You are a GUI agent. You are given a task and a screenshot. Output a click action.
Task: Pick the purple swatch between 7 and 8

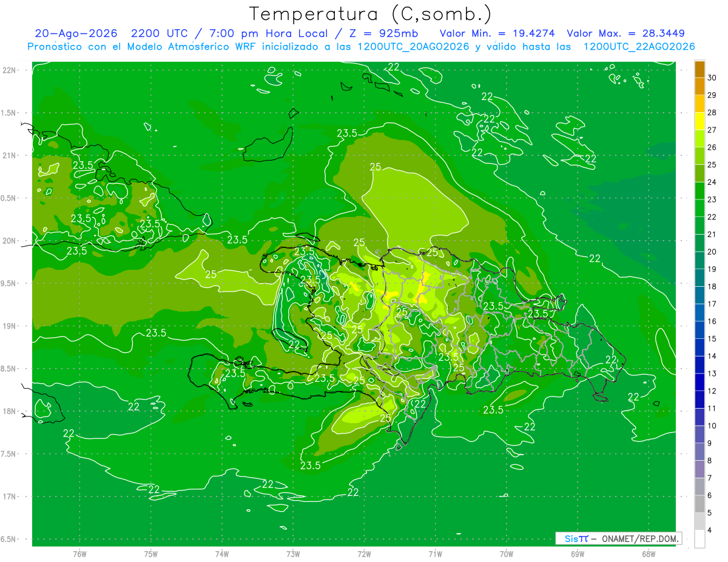coord(699,469)
